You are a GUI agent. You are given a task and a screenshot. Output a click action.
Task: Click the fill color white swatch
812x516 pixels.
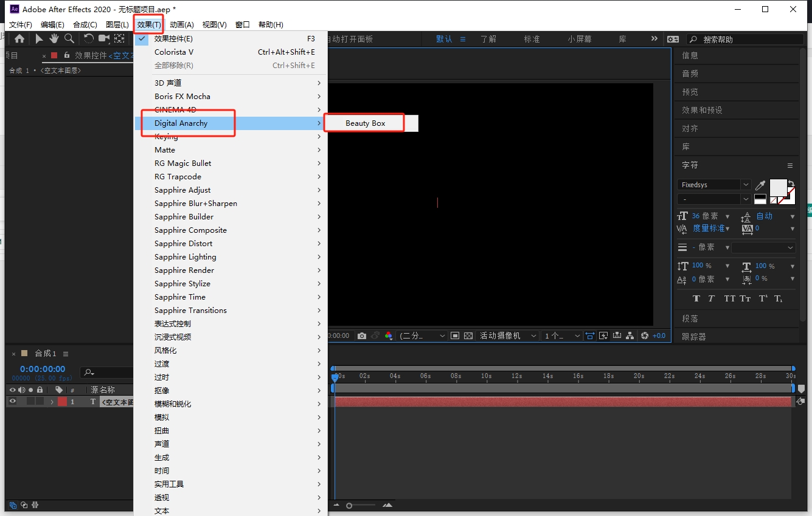click(778, 187)
